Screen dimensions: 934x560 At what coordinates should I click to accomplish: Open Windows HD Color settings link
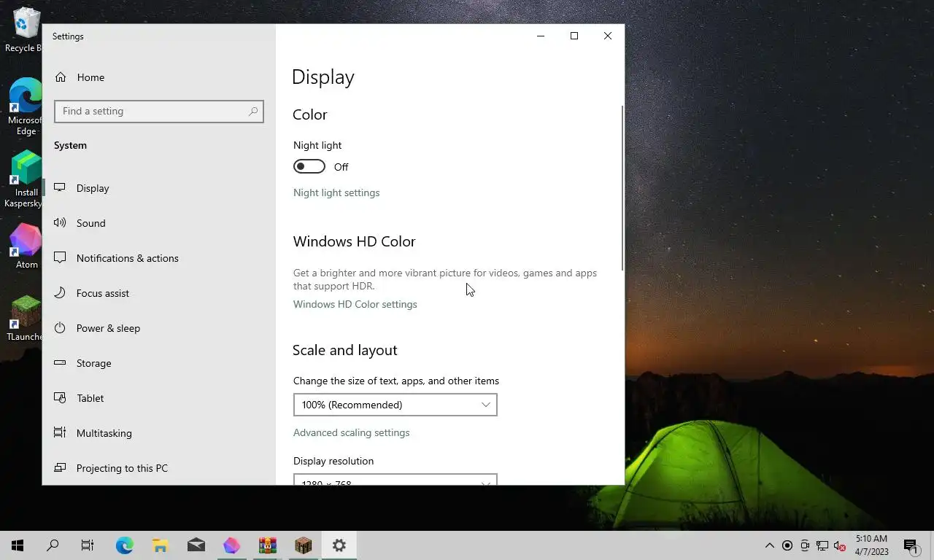point(355,305)
